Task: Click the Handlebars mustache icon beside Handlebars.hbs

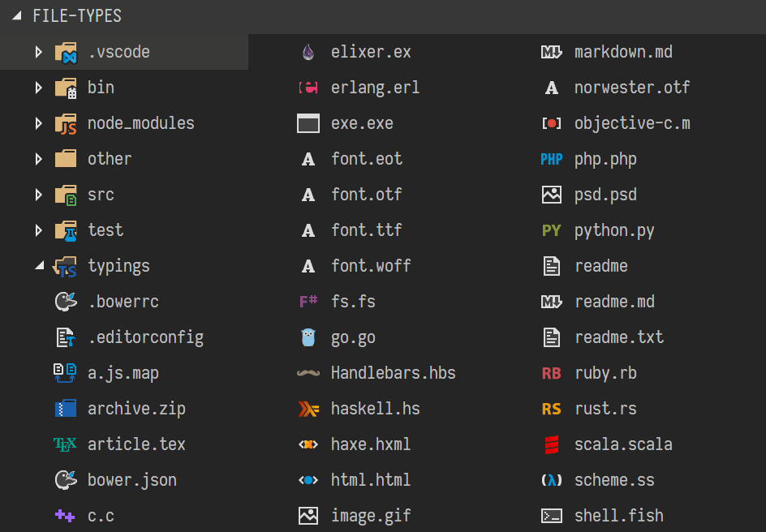Action: coord(308,372)
